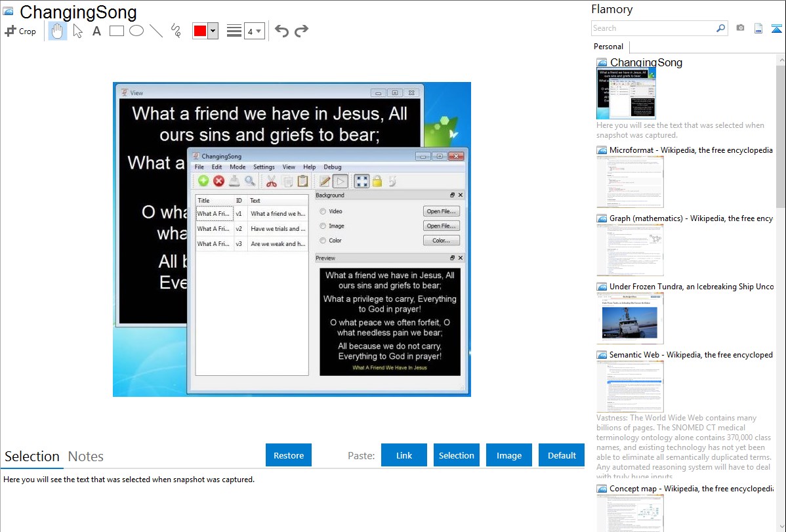Redo the last undone action

tap(301, 31)
